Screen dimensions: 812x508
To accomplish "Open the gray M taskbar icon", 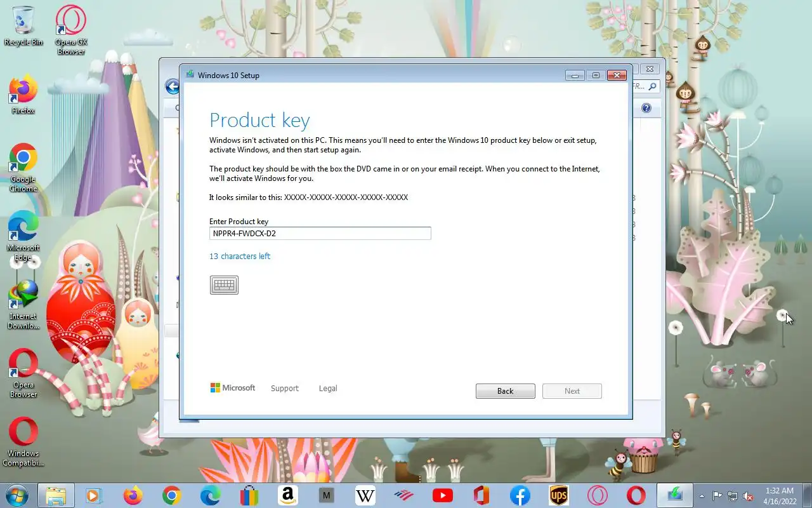I will [x=326, y=495].
